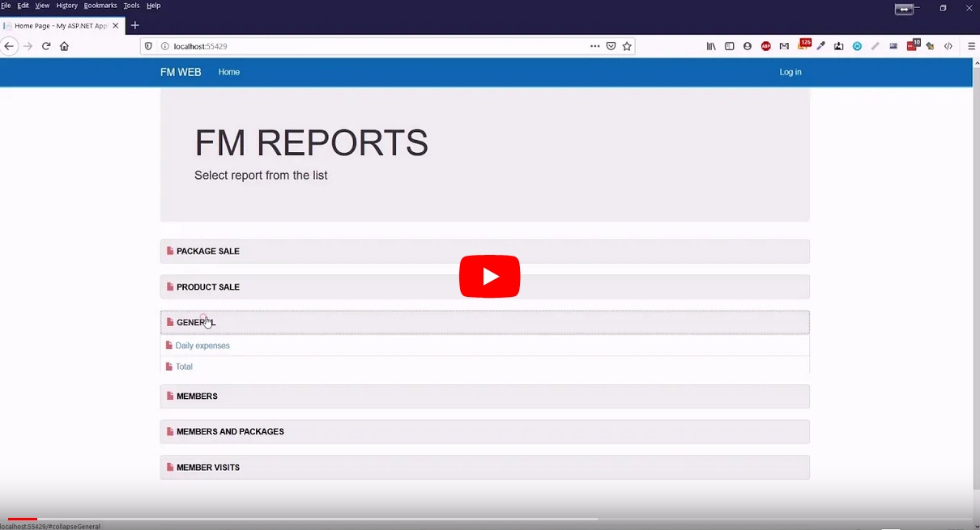Image resolution: width=980 pixels, height=530 pixels.
Task: Play the embedded YouTube video
Action: [489, 276]
